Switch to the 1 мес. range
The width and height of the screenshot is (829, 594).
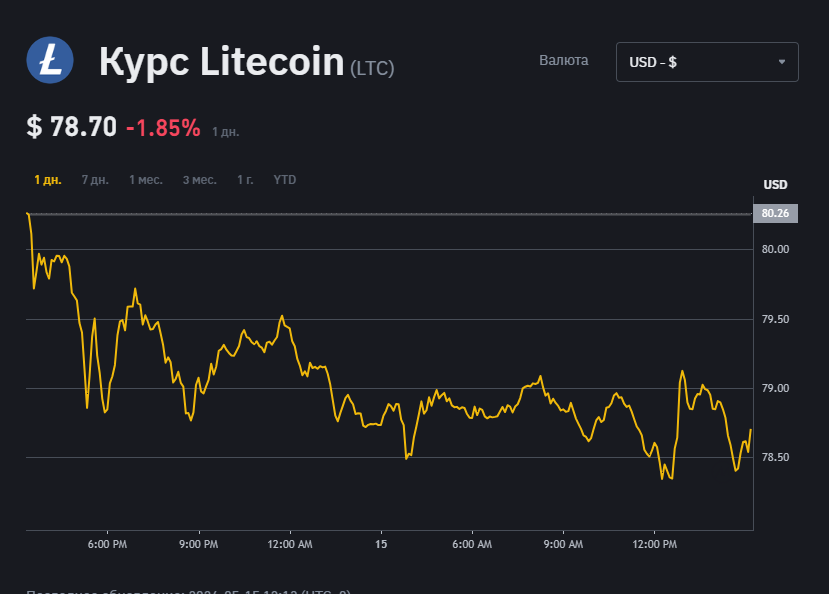pos(146,180)
